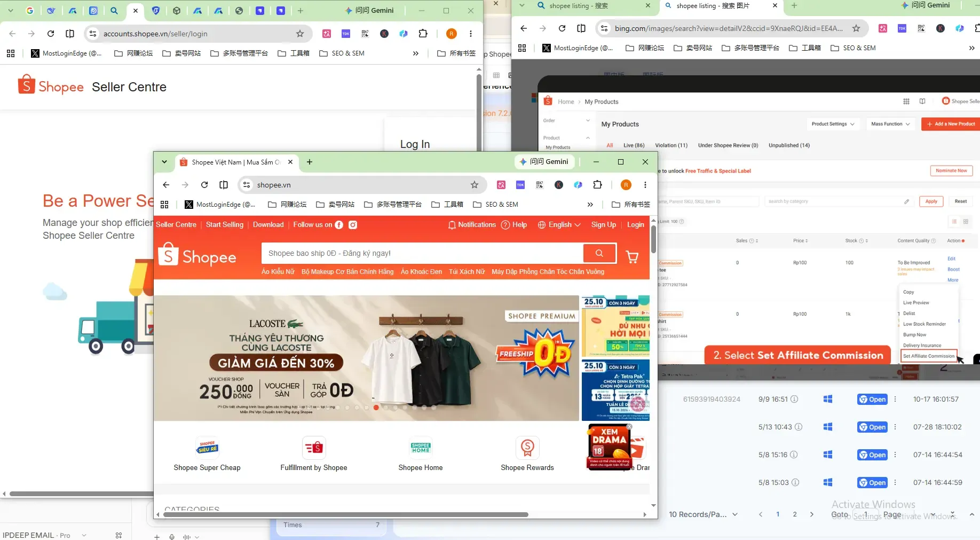Go to page 2 of records
The width and height of the screenshot is (980, 540).
click(795, 514)
